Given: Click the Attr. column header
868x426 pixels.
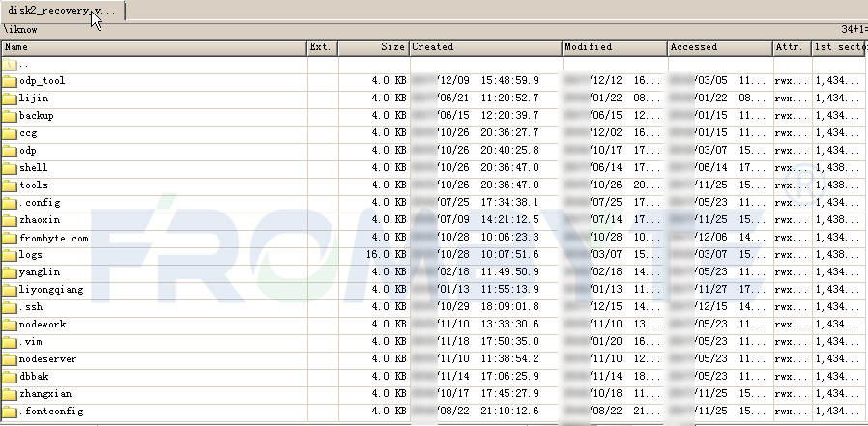Looking at the screenshot, I should coord(793,47).
